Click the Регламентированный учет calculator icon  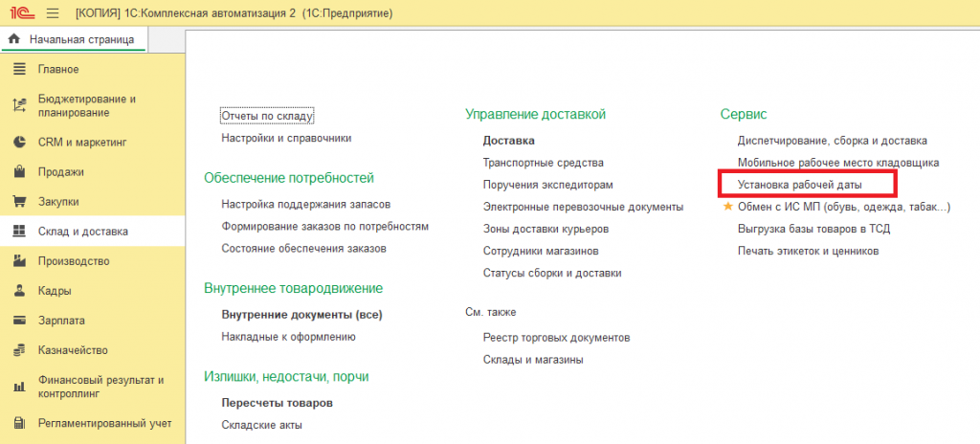coord(19,423)
